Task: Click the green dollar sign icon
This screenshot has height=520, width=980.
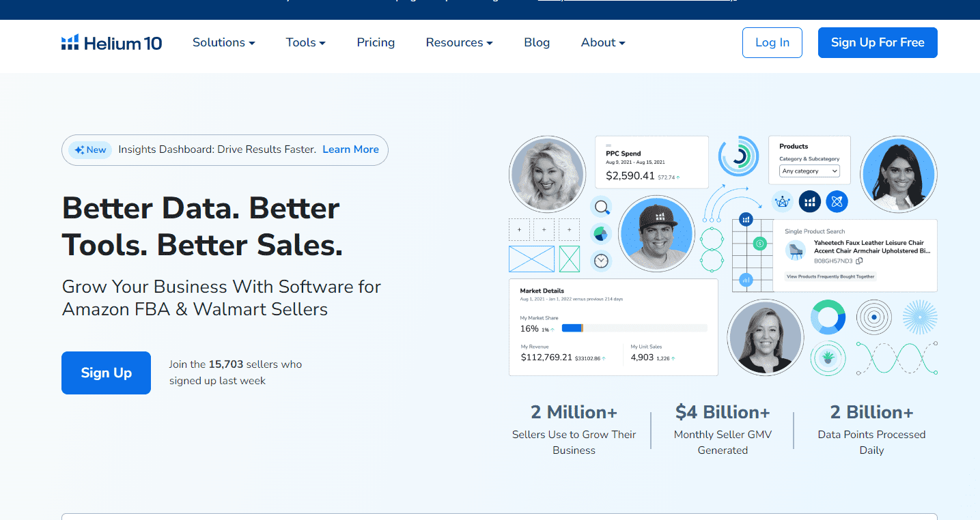Action: [x=759, y=244]
